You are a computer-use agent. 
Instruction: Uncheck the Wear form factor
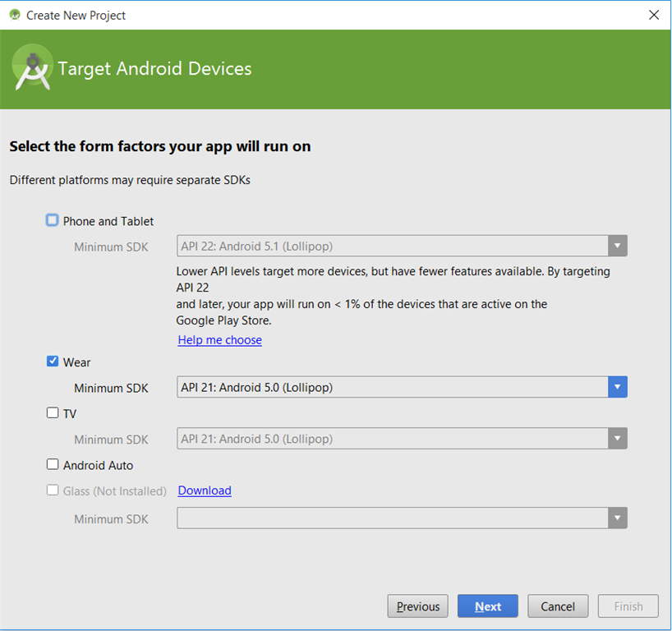tap(53, 362)
